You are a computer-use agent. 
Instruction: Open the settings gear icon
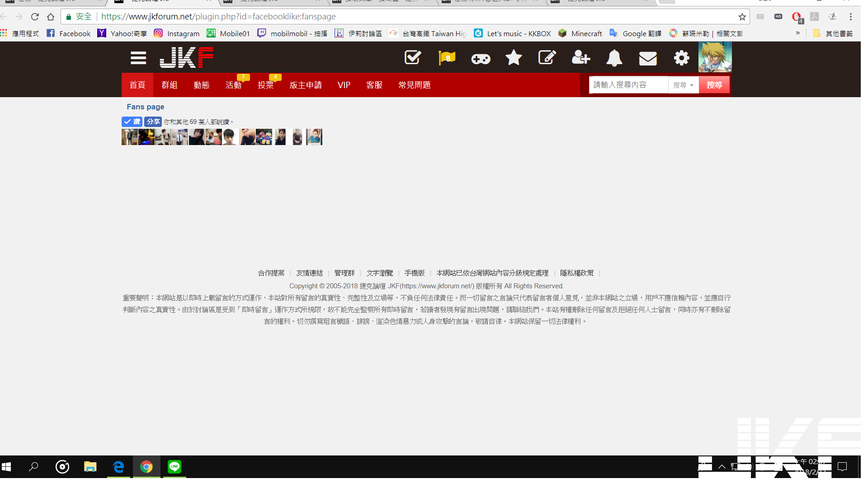click(x=681, y=58)
